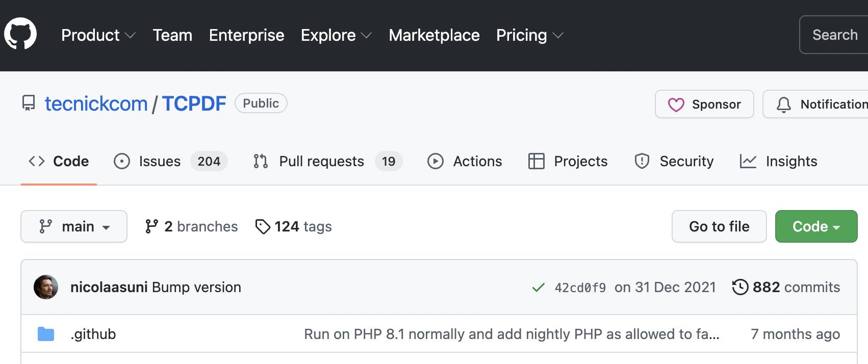Screen dimensions: 868x364
Task: Click the Projects table icon
Action: point(537,161)
